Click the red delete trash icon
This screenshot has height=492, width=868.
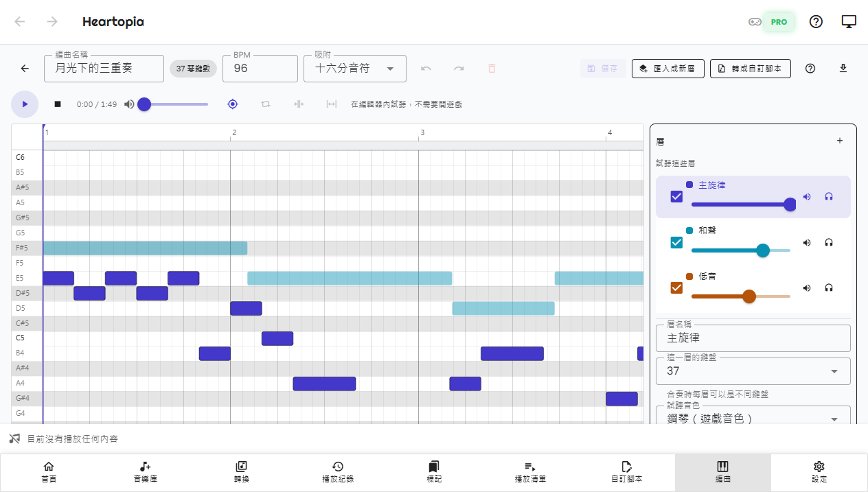[492, 69]
